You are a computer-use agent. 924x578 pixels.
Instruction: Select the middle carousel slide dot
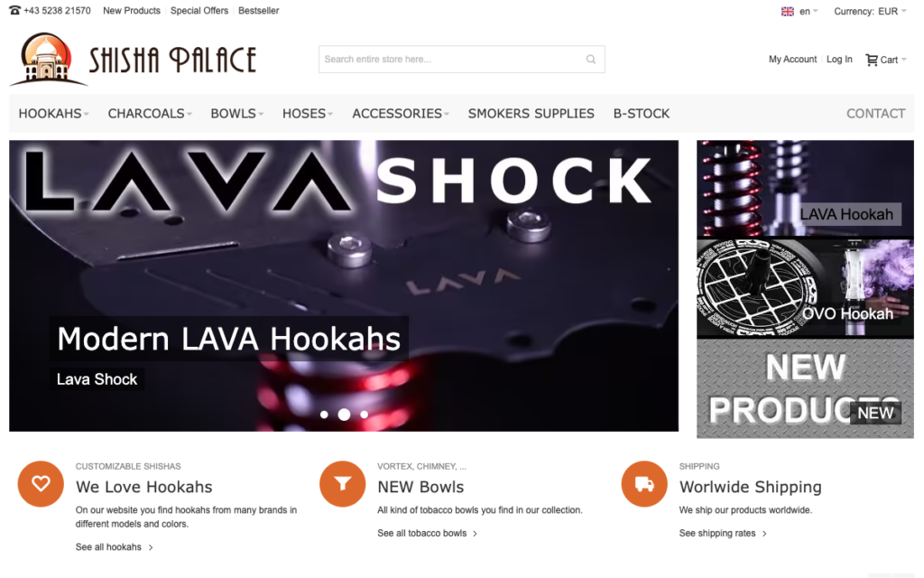pos(344,415)
